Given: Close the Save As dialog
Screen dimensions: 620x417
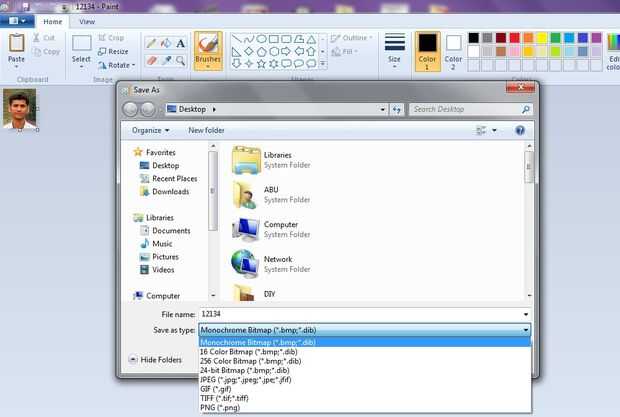Looking at the screenshot, I should click(520, 87).
